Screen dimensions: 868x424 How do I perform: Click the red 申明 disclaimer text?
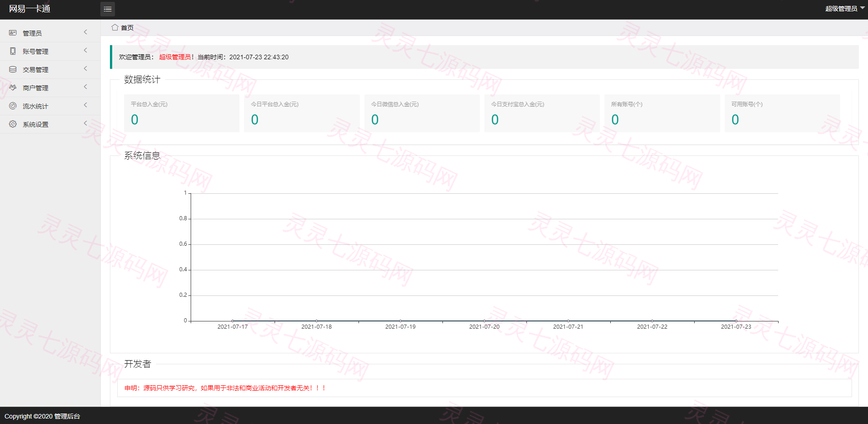click(x=225, y=388)
